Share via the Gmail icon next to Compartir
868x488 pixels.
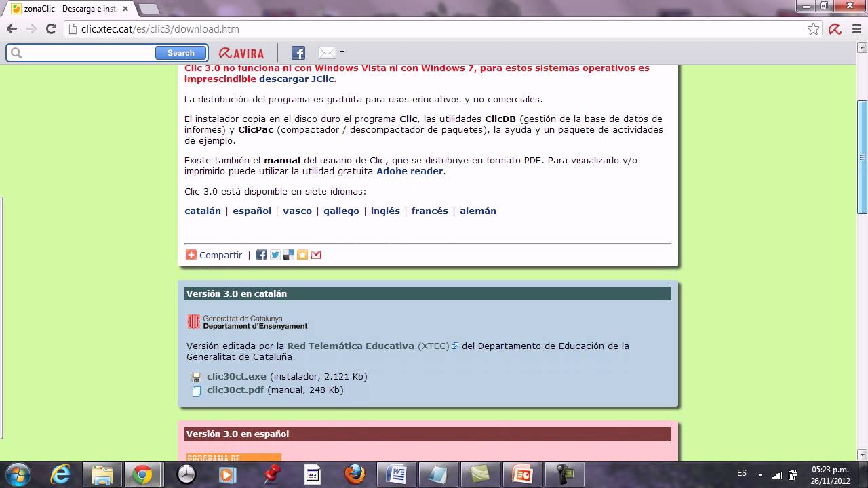316,255
